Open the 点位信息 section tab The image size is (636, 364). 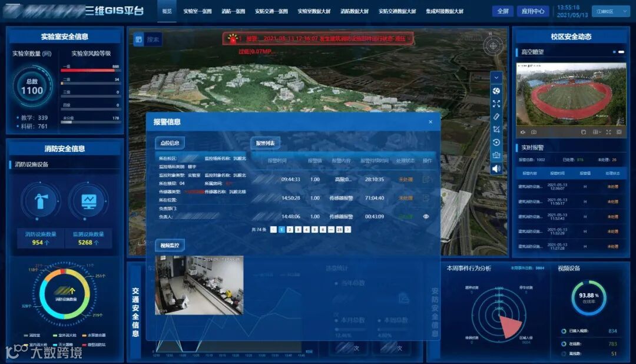[x=170, y=143]
